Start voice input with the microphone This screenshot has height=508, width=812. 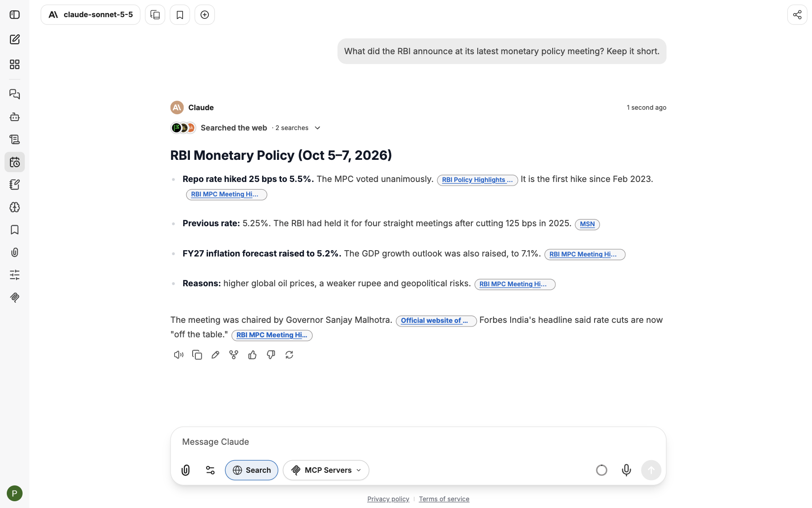(627, 470)
